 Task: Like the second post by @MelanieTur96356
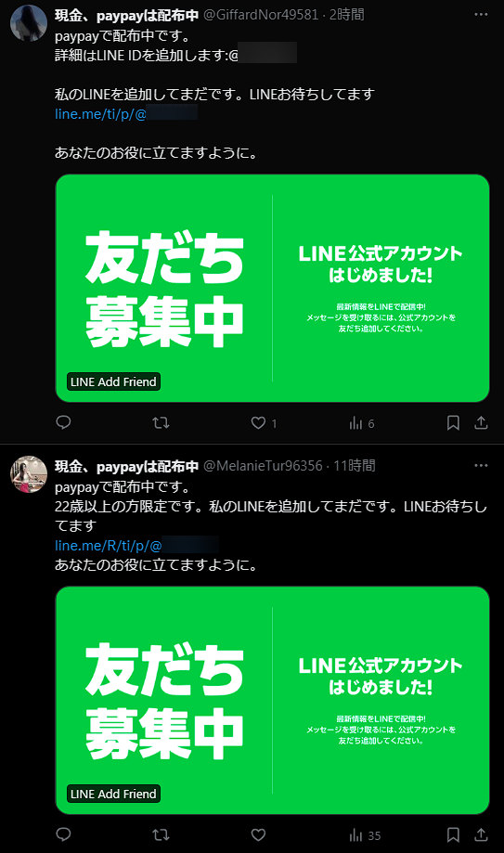258,834
